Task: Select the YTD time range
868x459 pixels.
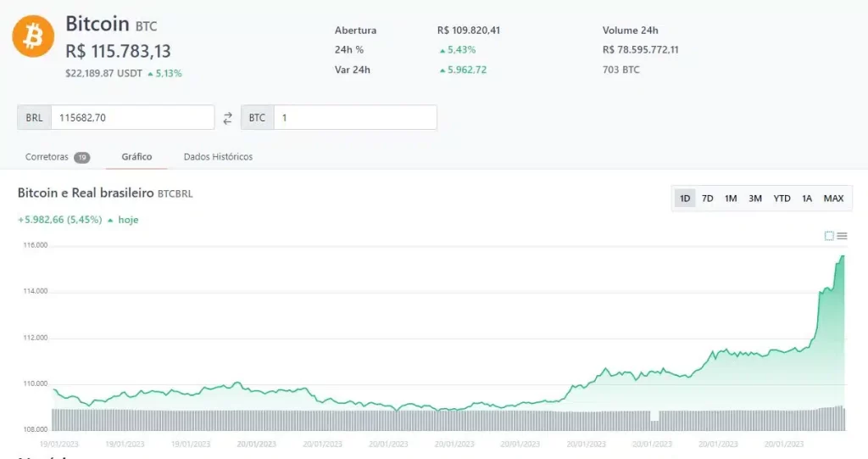Action: pos(782,199)
